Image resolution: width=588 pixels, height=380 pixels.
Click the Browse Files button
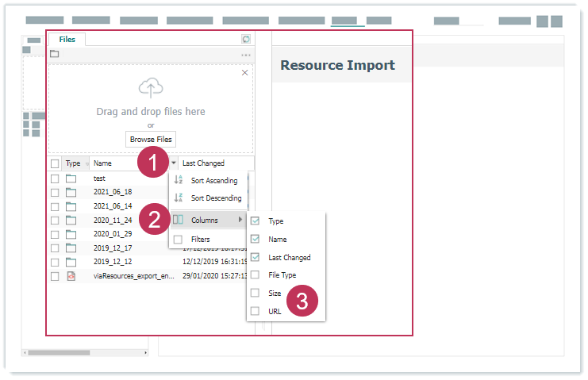click(151, 140)
